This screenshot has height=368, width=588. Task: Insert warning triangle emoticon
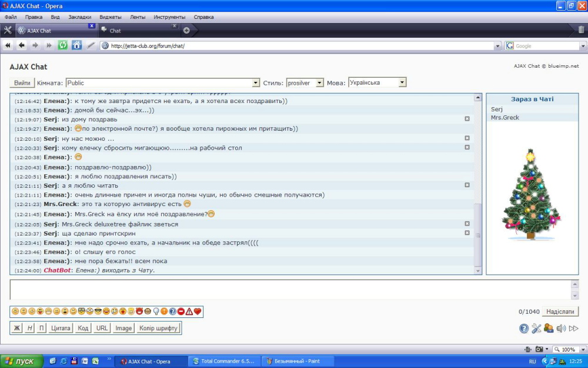coord(189,311)
